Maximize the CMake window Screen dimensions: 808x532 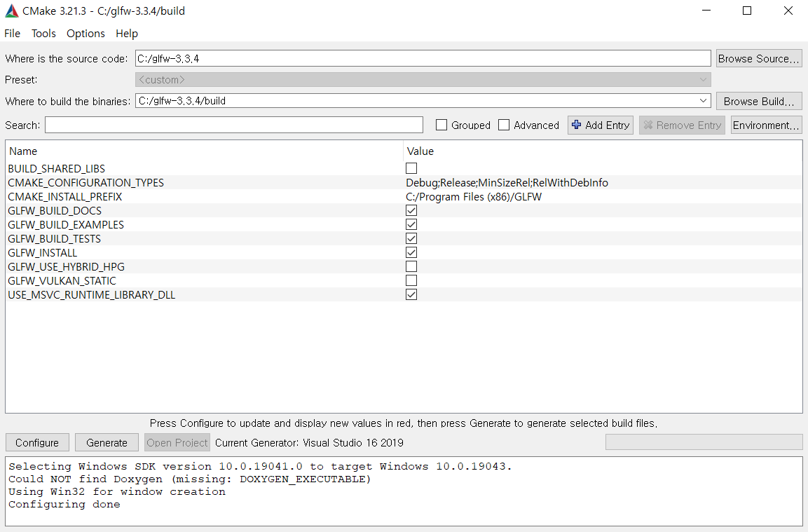click(x=746, y=11)
